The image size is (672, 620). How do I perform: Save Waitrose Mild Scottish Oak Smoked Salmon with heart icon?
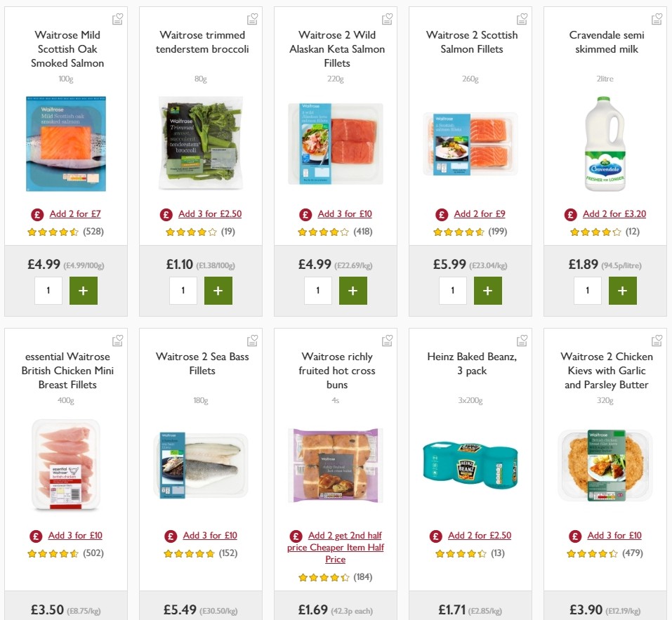(117, 19)
